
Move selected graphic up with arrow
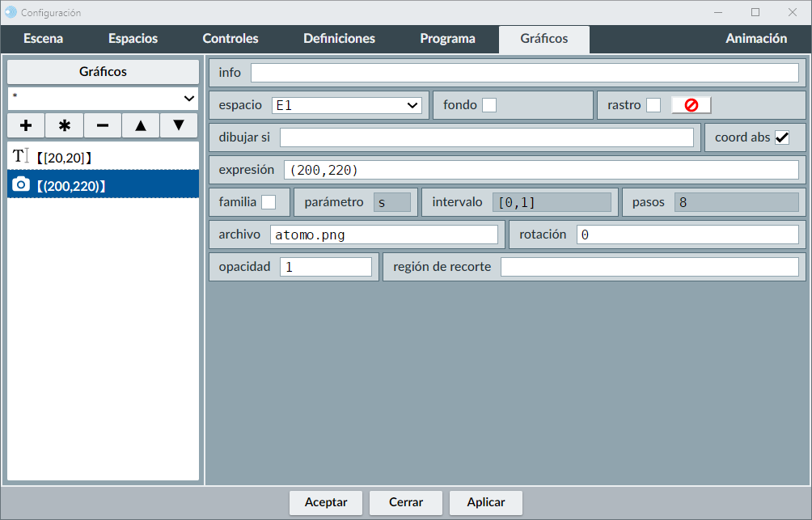pos(141,125)
